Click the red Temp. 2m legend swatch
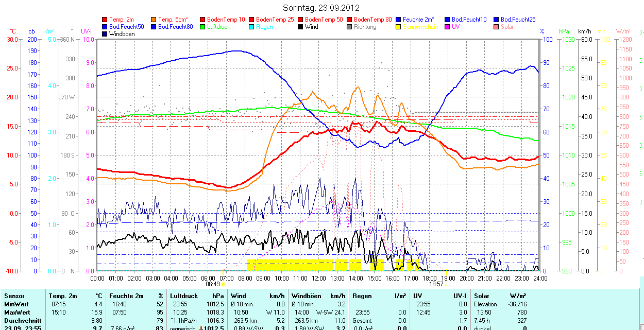Screen dimensions: 644x330 105,20
